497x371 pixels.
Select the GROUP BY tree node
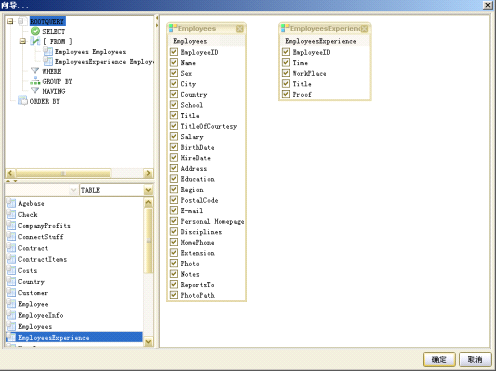(57, 81)
